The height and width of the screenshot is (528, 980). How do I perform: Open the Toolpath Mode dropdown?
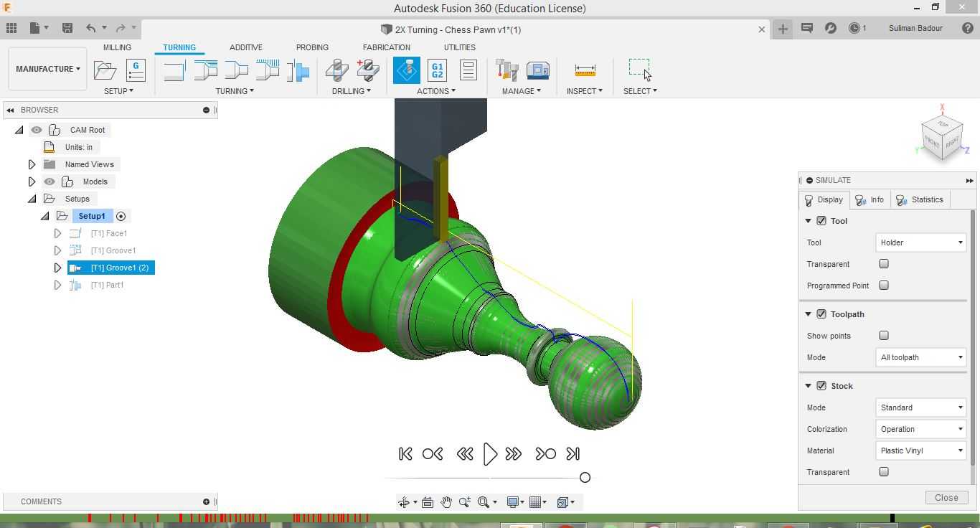[920, 357]
